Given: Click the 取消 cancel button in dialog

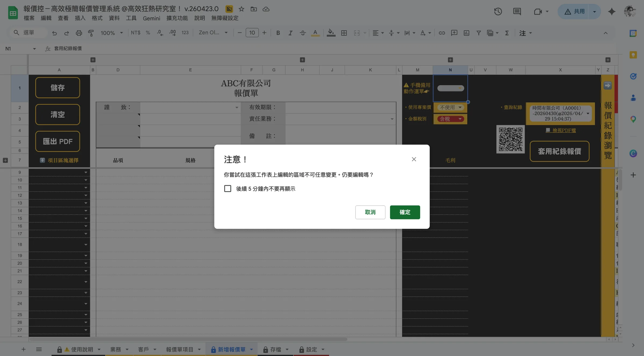Looking at the screenshot, I should (x=370, y=212).
